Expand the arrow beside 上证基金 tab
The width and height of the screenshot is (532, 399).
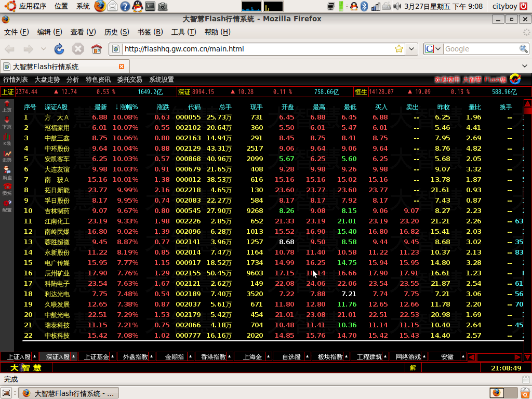click(x=113, y=356)
